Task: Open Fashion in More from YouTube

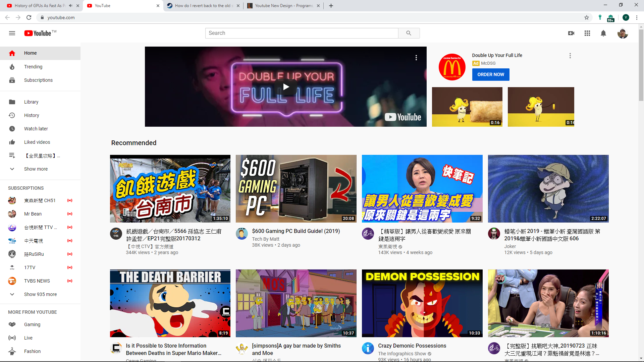Action: click(40, 351)
